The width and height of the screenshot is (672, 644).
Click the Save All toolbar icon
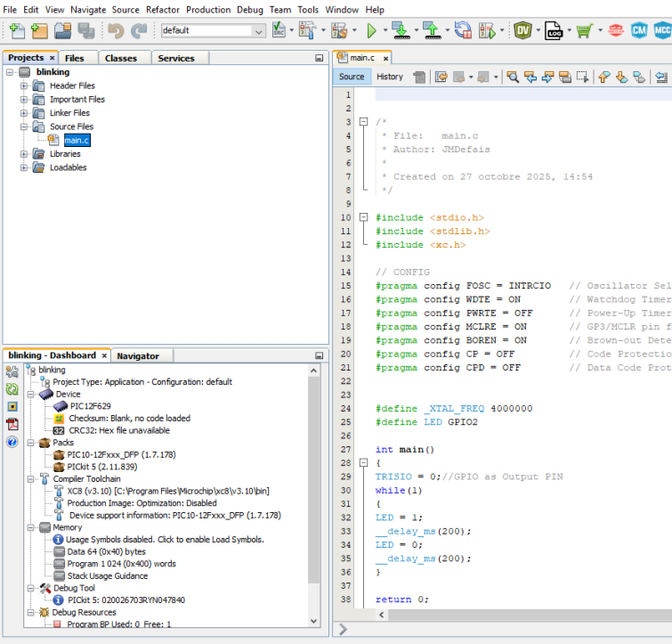tap(85, 30)
